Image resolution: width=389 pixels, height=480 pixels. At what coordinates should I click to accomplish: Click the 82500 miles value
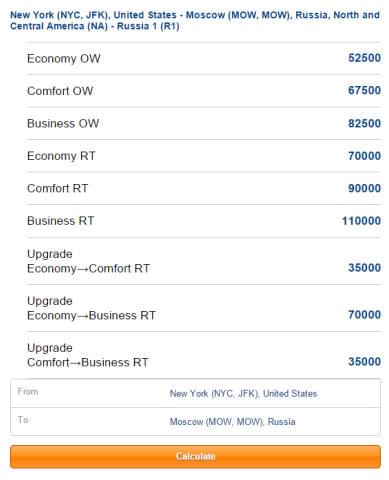coord(364,123)
